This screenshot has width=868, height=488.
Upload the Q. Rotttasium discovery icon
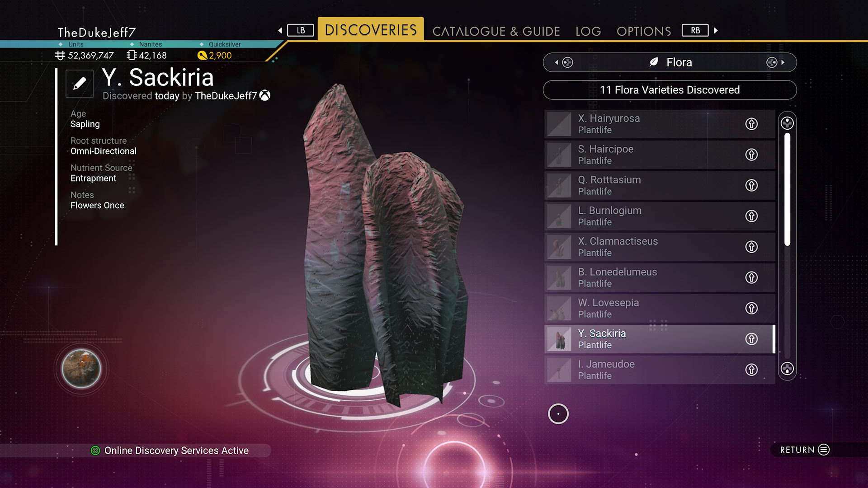tap(751, 185)
